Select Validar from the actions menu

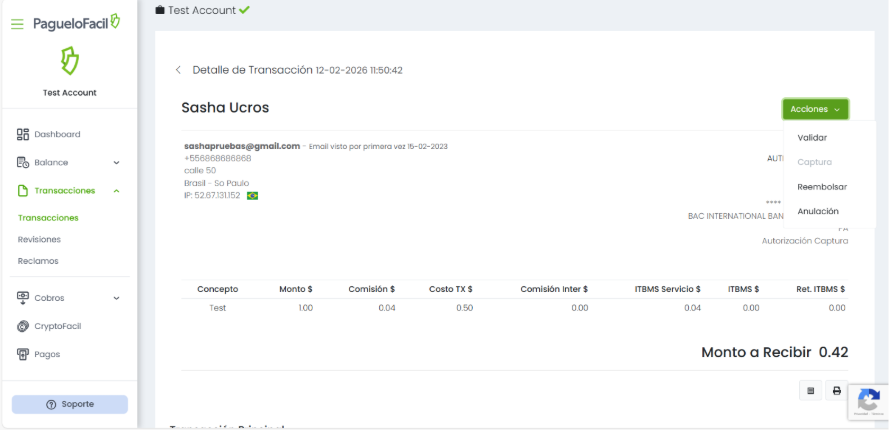coord(812,138)
